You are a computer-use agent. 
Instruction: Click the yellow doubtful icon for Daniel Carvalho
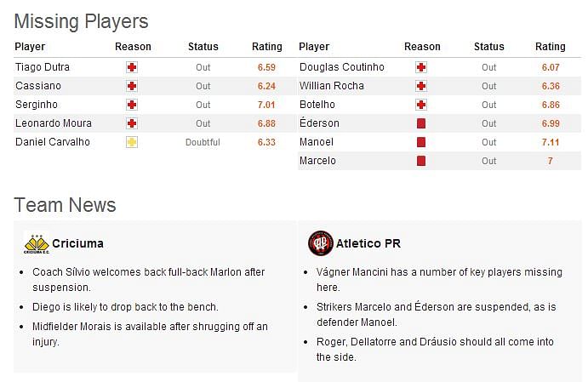coord(132,142)
